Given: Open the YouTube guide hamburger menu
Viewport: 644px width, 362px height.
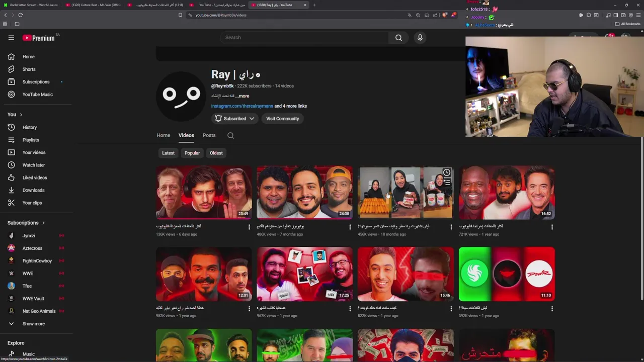Looking at the screenshot, I should tap(11, 38).
